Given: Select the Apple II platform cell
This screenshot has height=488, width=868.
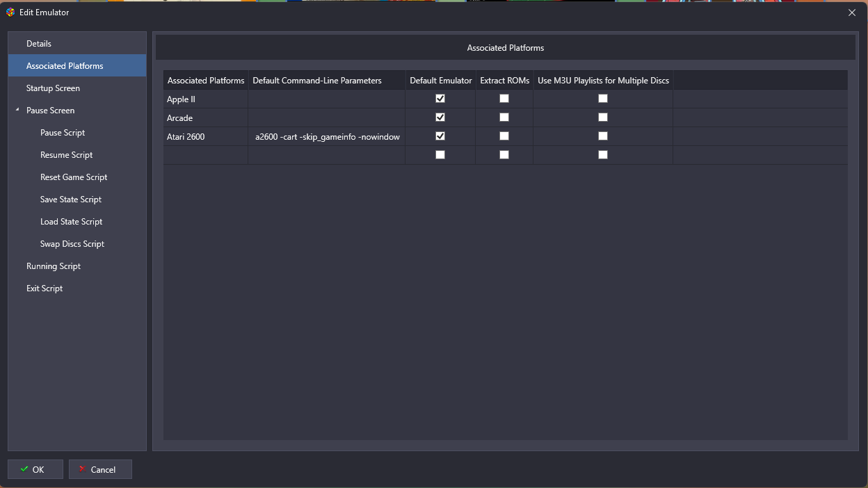Looking at the screenshot, I should (x=206, y=99).
